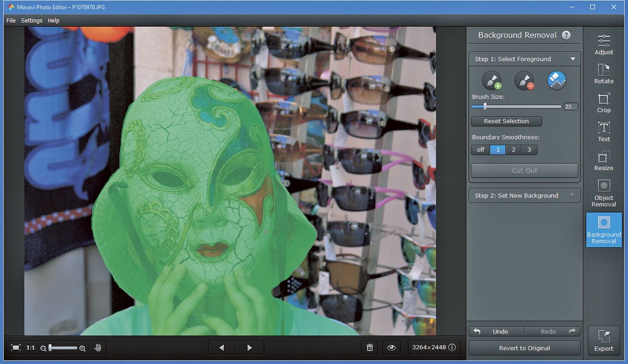The height and width of the screenshot is (364, 628).
Task: Select the background subtract brush
Action: [x=524, y=80]
